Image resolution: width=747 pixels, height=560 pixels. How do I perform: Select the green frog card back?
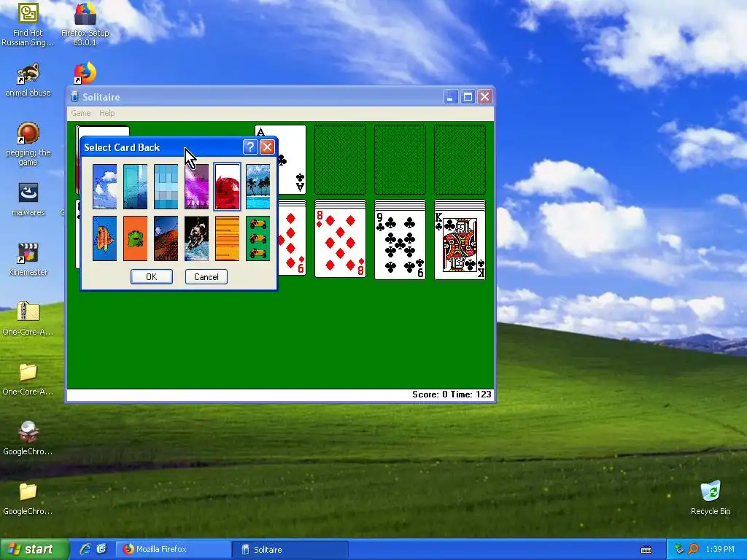point(135,238)
